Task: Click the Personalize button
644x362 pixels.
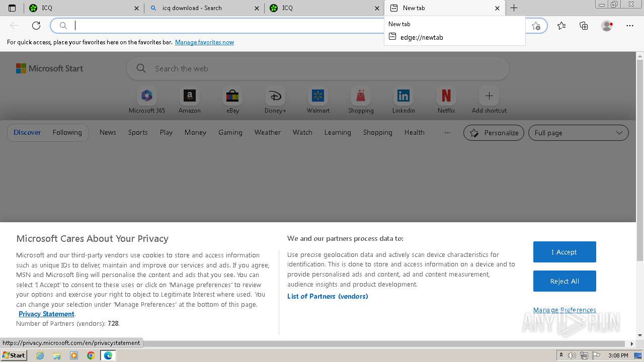Action: point(494,133)
